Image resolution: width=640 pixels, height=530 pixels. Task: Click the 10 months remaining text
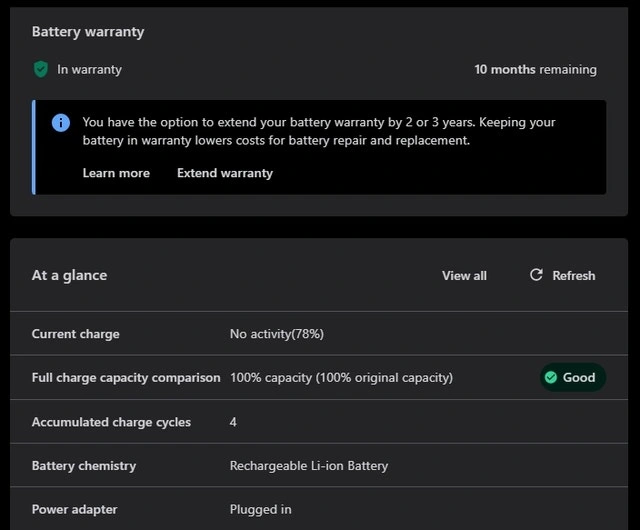pyautogui.click(x=535, y=70)
